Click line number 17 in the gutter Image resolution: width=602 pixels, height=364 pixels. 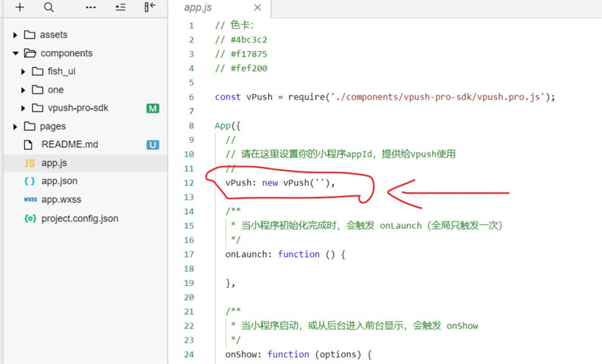pyautogui.click(x=189, y=254)
